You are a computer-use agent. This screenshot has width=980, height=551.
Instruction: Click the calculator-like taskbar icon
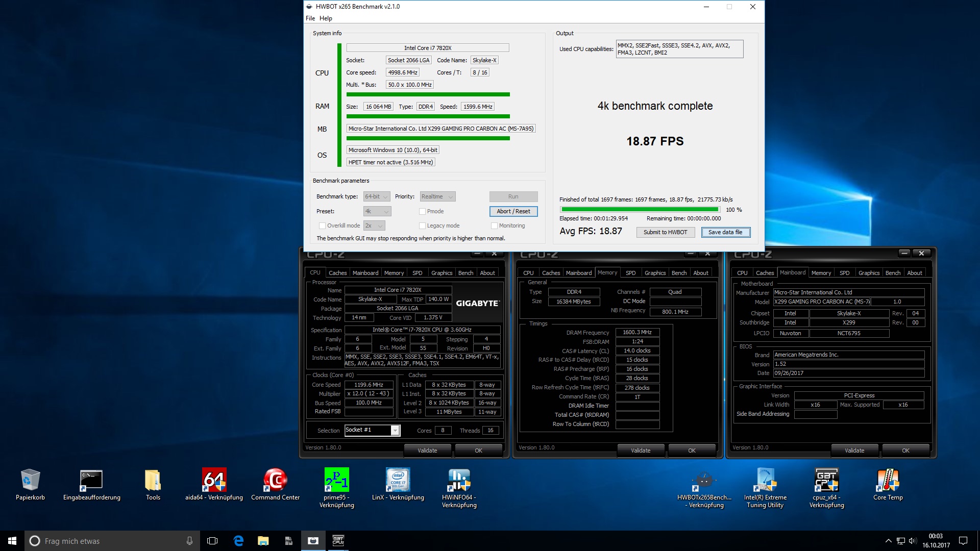pos(288,541)
